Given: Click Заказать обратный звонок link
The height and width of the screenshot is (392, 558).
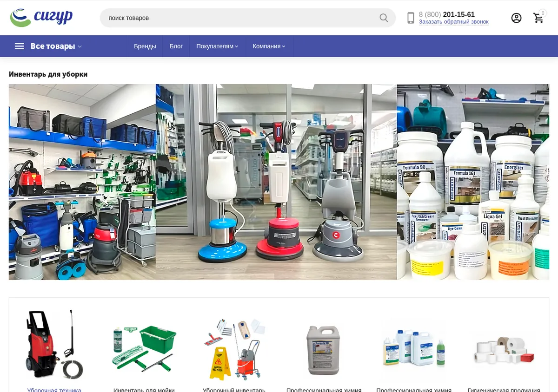Looking at the screenshot, I should coord(454,22).
